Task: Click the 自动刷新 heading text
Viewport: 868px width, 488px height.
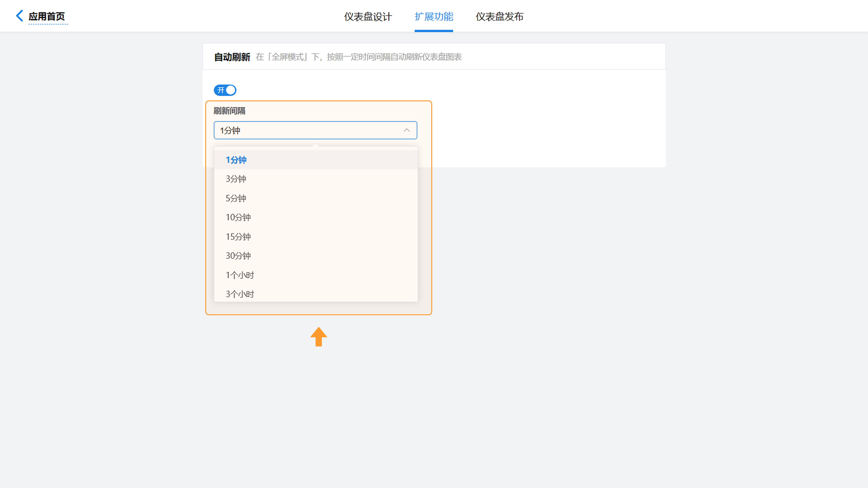Action: [x=232, y=57]
